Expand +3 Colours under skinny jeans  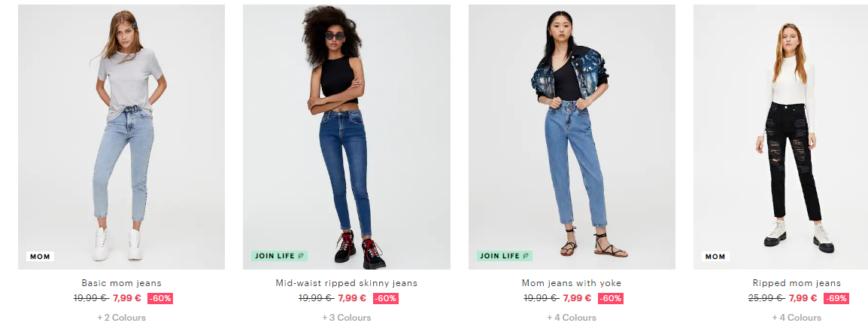347,318
